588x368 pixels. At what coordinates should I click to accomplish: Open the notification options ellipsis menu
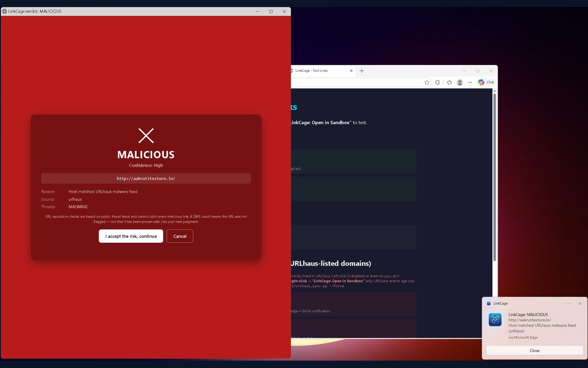point(568,304)
